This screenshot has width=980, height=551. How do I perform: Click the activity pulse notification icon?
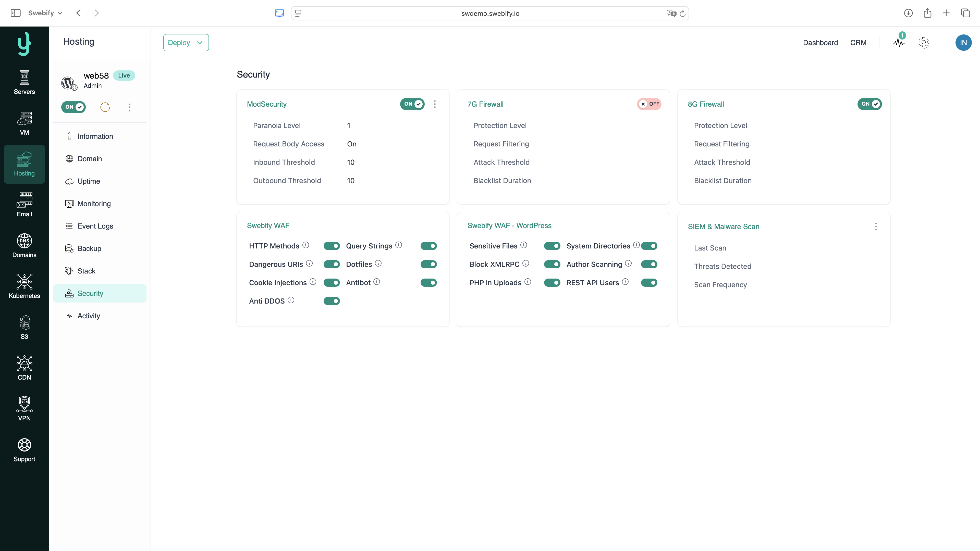point(899,42)
